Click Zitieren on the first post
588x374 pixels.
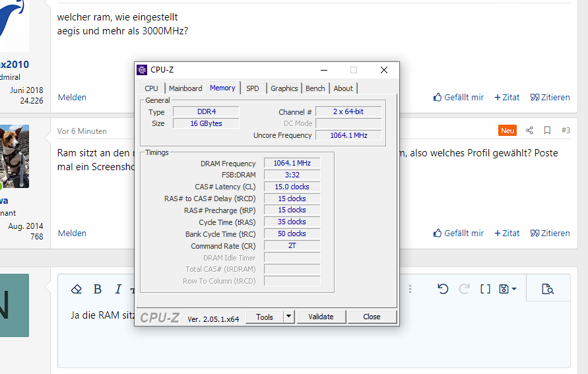point(550,98)
